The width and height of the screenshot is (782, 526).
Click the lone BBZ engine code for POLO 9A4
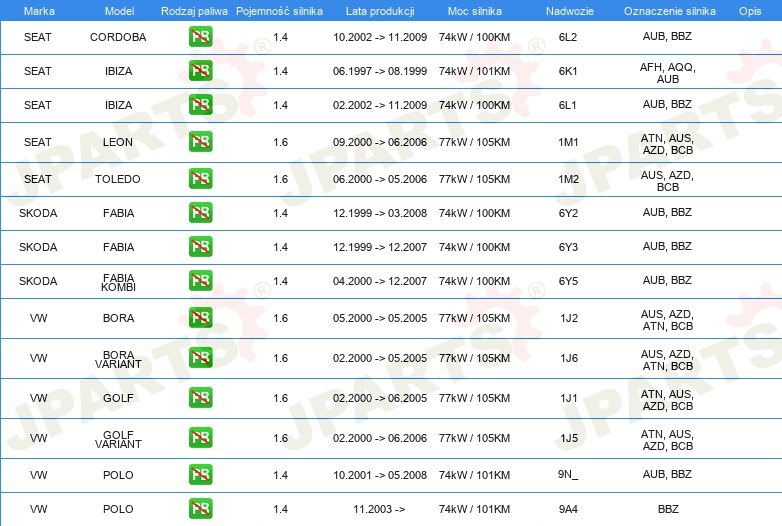668,509
